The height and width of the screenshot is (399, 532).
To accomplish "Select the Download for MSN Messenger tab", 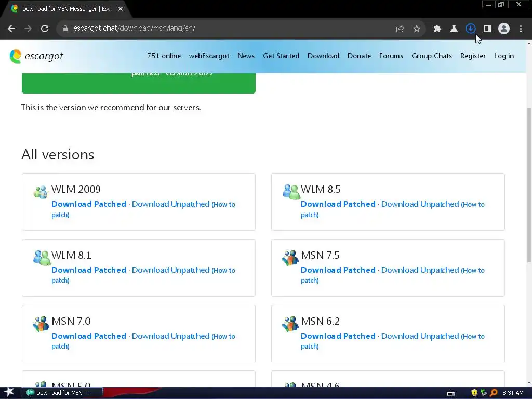I will pos(66,9).
